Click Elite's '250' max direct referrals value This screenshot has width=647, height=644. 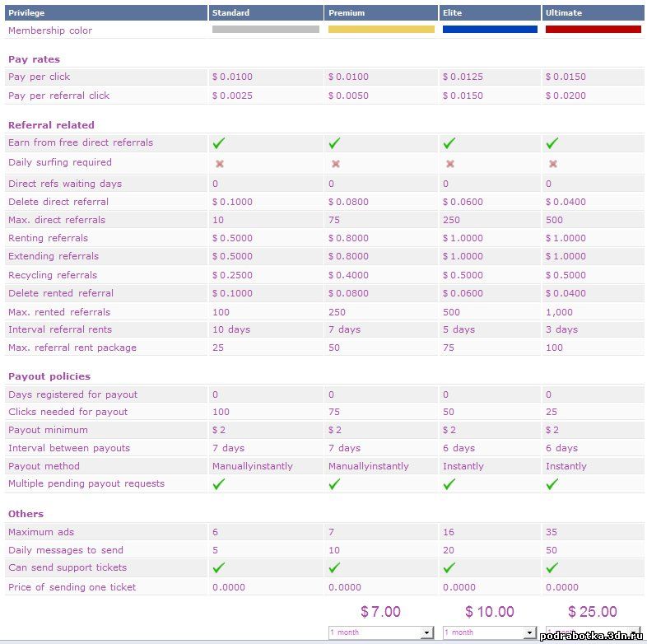451,220
